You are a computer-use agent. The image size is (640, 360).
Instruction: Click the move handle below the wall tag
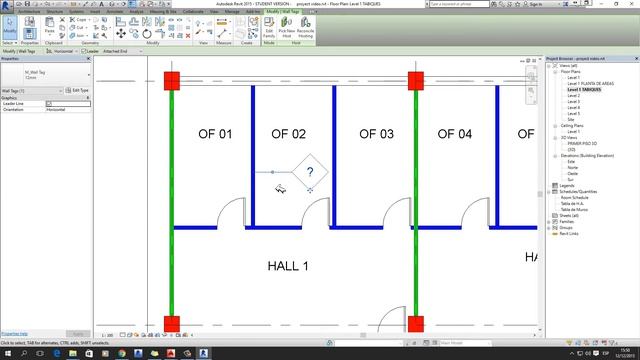[310, 190]
